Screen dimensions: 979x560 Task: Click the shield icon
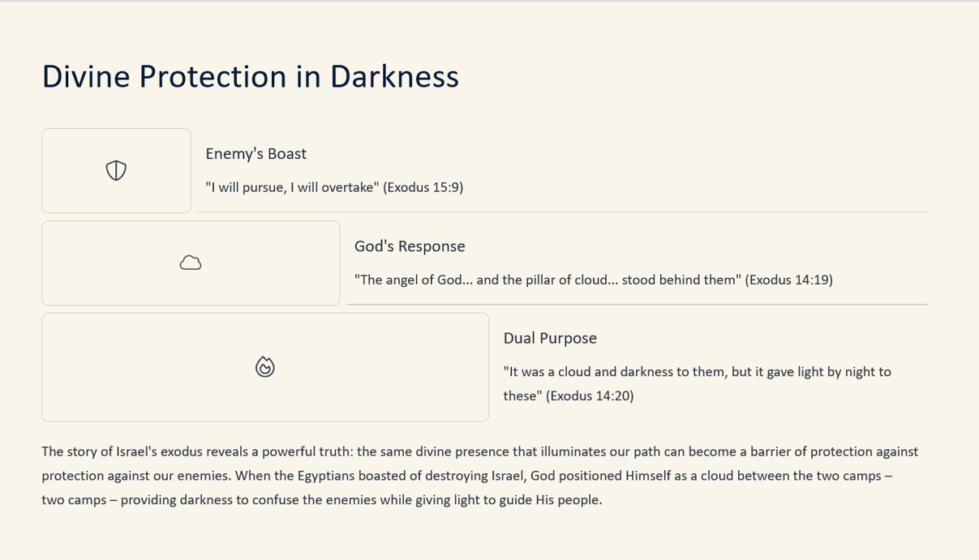[116, 170]
